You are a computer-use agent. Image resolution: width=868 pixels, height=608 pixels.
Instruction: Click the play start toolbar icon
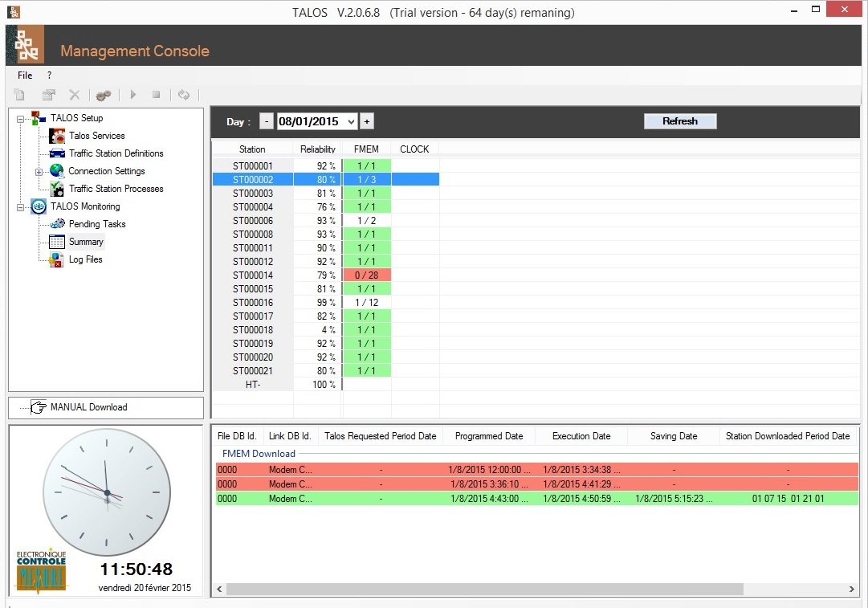click(x=132, y=95)
